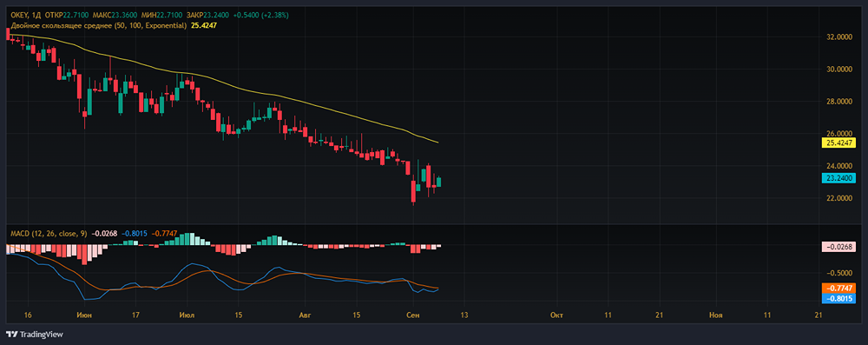Click the 32.0000 price axis label
868x345 pixels.
pyautogui.click(x=839, y=37)
